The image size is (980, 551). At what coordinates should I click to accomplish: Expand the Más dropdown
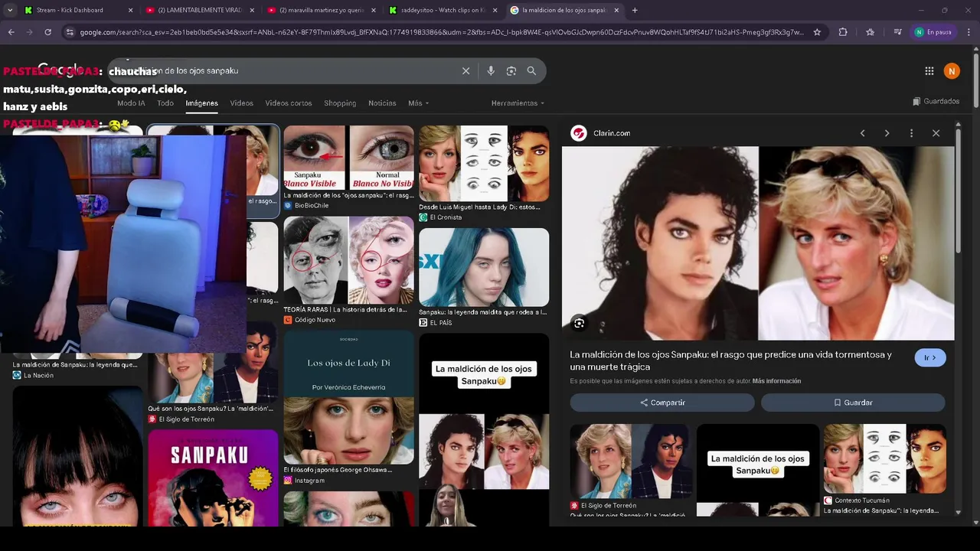click(418, 103)
